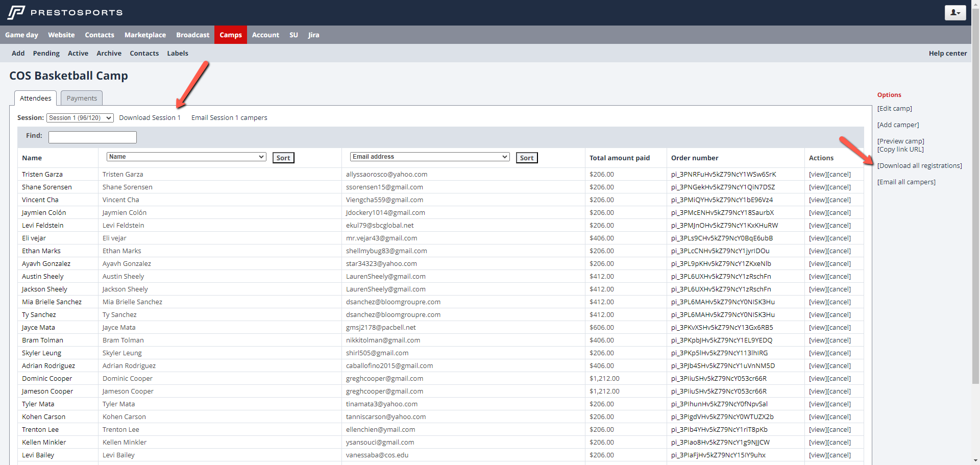
Task: Focus the Find search field
Action: pos(92,137)
